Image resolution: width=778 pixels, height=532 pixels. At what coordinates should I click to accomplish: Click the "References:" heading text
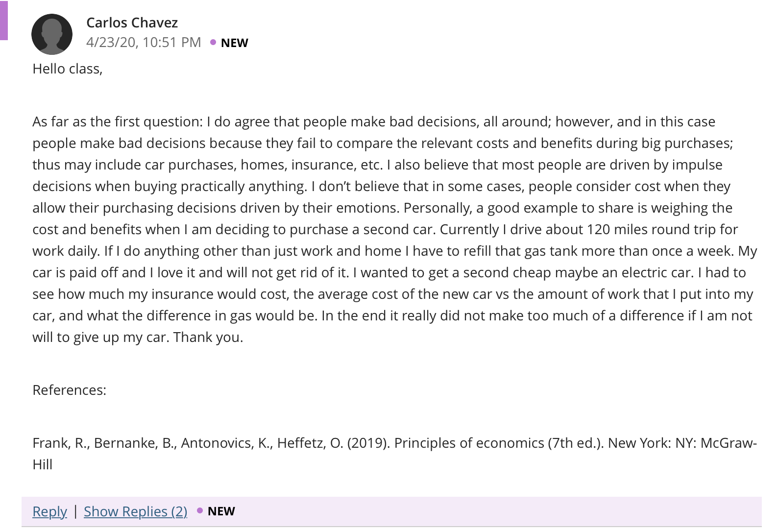tap(69, 390)
